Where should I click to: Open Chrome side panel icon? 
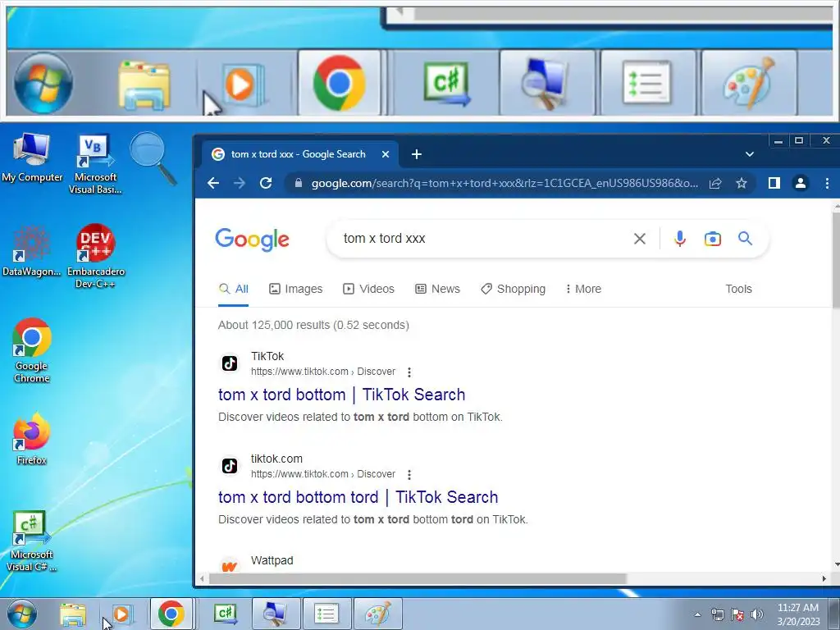(x=774, y=183)
